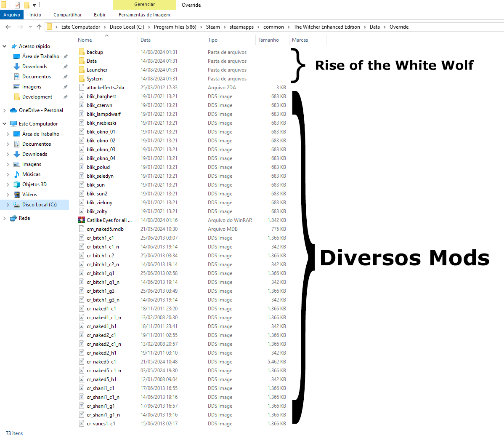This screenshot has width=504, height=438.
Task: Select the backup folder icon
Action: point(82,52)
